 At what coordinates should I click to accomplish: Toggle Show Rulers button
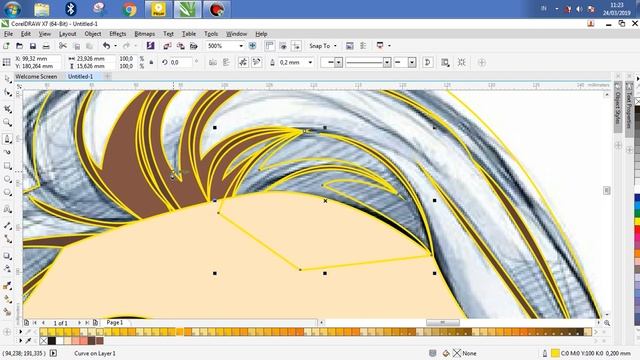tap(270, 46)
